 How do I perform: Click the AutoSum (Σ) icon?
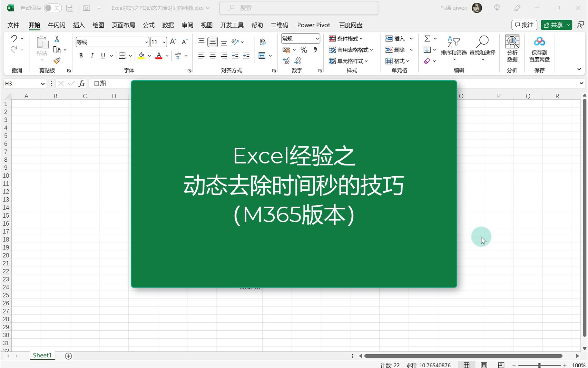pyautogui.click(x=427, y=38)
